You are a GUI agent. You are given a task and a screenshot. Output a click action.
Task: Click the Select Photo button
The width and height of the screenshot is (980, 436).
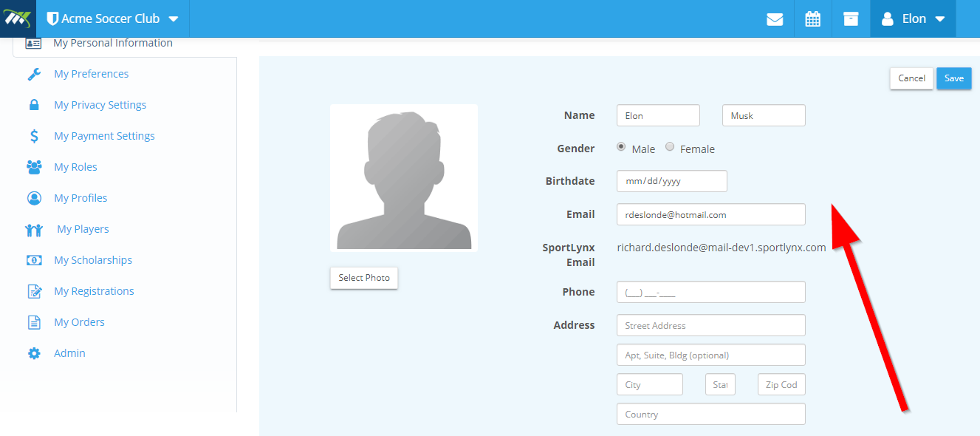click(364, 278)
